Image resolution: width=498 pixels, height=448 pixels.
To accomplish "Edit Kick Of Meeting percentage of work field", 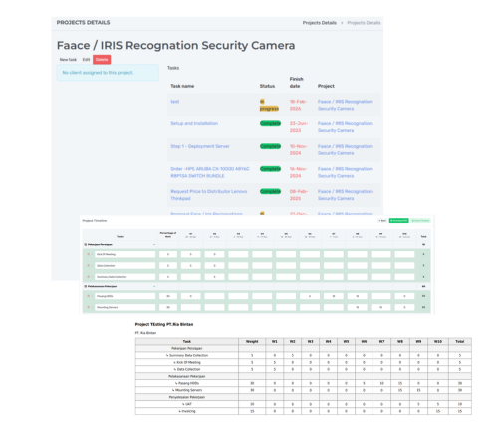I will [168, 254].
